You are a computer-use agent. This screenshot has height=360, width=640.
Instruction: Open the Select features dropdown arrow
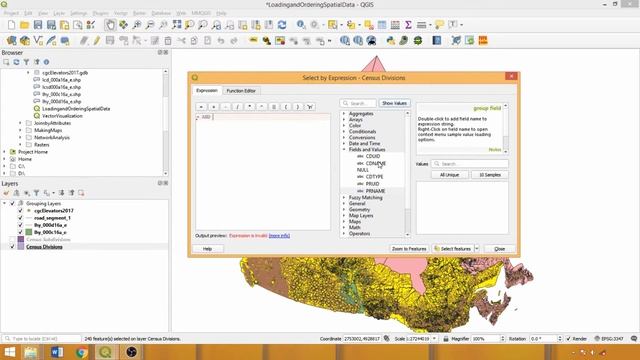click(x=476, y=249)
